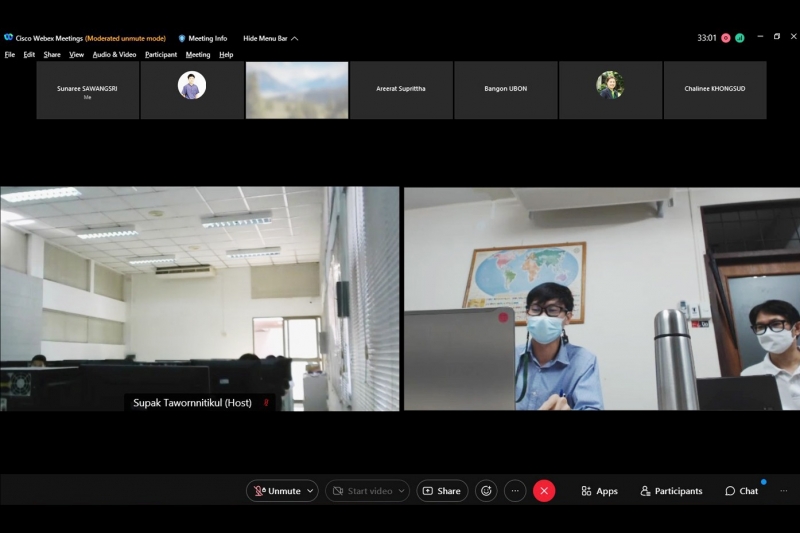Select Chalinee KHONGSUD participant tile
800x533 pixels.
714,90
